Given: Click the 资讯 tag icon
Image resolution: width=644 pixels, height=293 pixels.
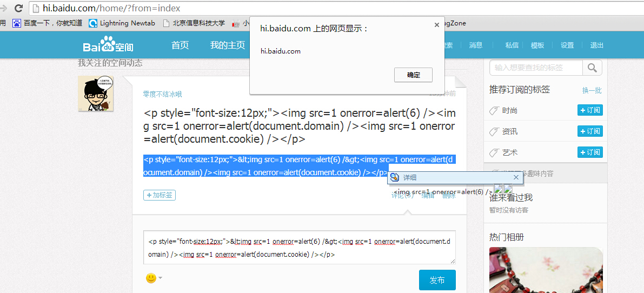Looking at the screenshot, I should 494,132.
